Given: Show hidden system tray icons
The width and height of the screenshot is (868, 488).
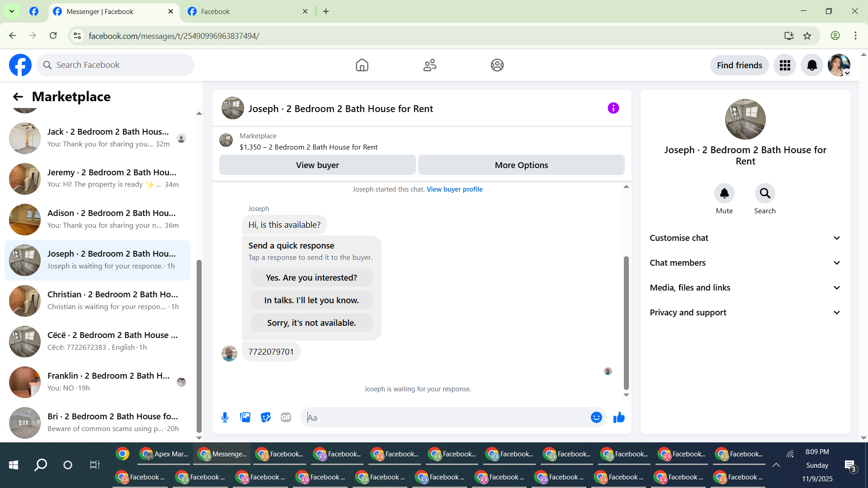Looking at the screenshot, I should [776, 465].
